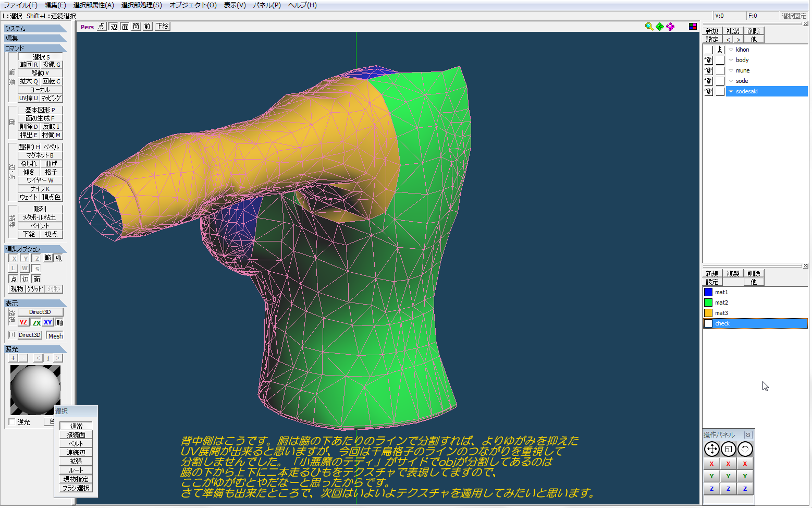Viewport: 812px width, 508px height.
Task: Click the key lock icon beside kihon
Action: click(720, 50)
